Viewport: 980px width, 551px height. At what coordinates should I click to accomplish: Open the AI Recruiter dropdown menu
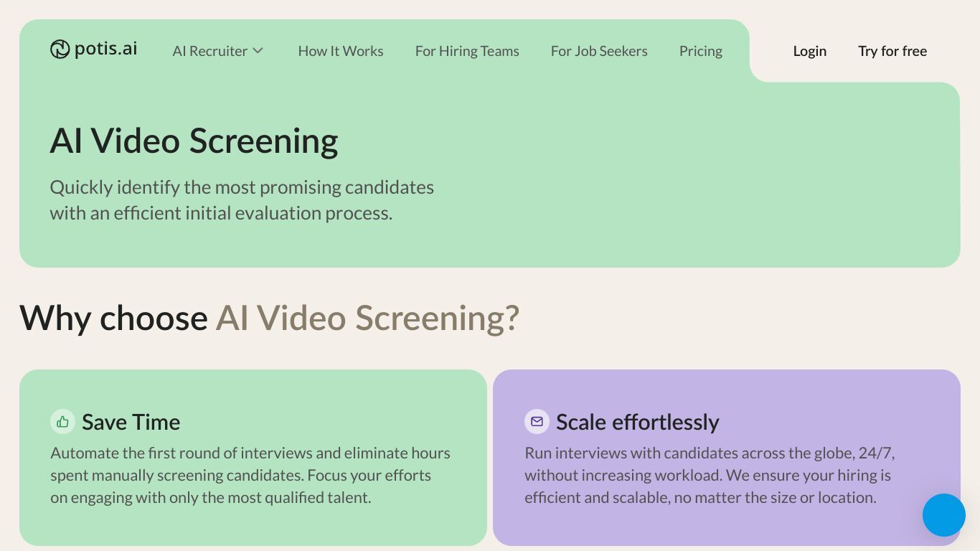(x=218, y=51)
